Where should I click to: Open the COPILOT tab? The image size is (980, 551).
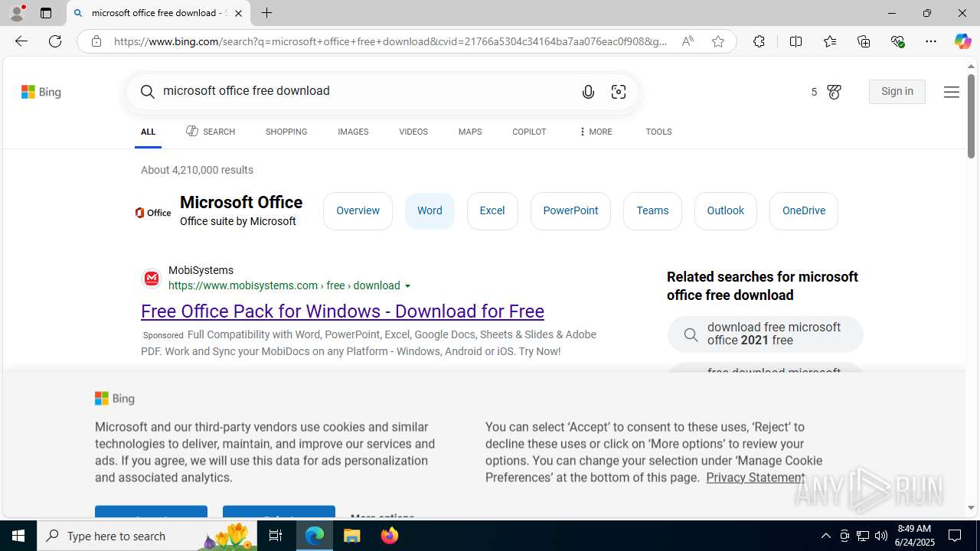click(x=529, y=132)
